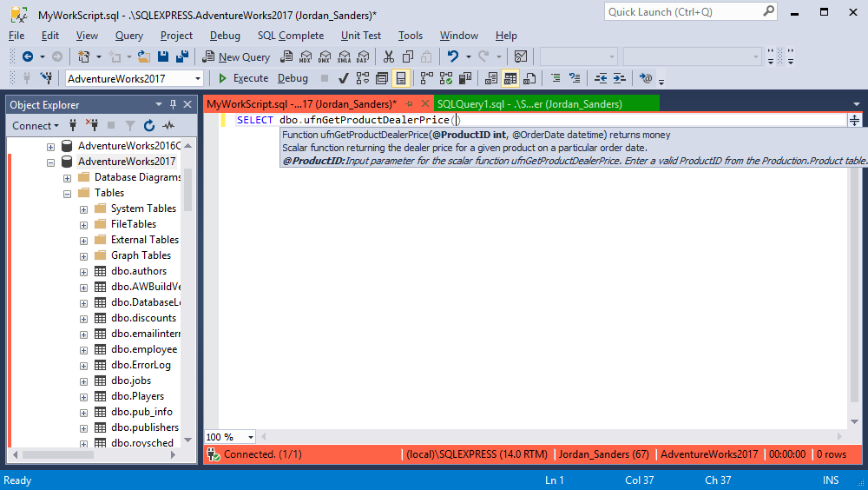Image resolution: width=868 pixels, height=490 pixels.
Task: Save script with the single-disk Save icon
Action: click(x=163, y=56)
